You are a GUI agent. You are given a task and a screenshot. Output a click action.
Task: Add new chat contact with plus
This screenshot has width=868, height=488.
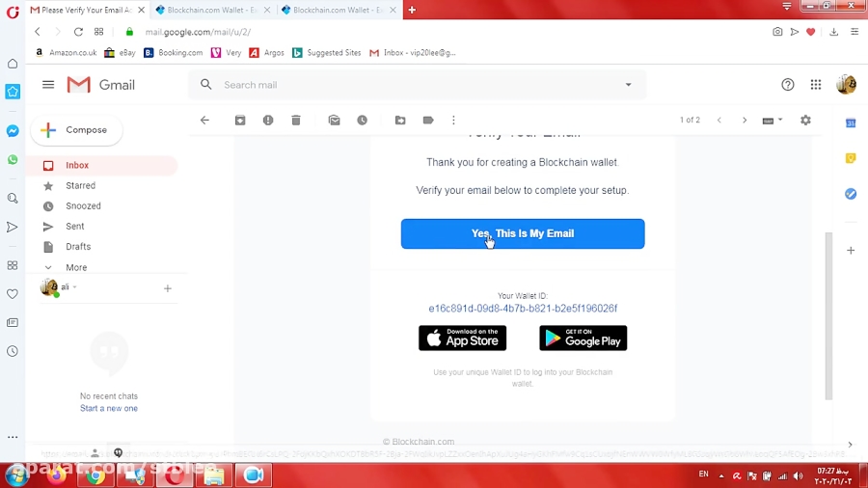click(x=167, y=288)
